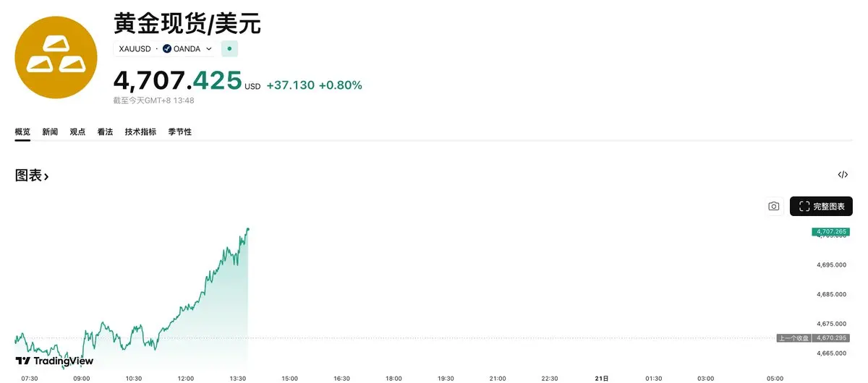Image resolution: width=868 pixels, height=383 pixels.
Task: Select the 概览 tab
Action: 23,132
